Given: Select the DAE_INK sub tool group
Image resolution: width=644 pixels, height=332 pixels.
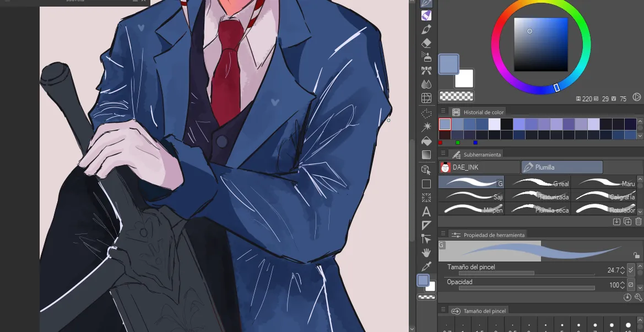Looking at the screenshot, I should click(x=479, y=167).
